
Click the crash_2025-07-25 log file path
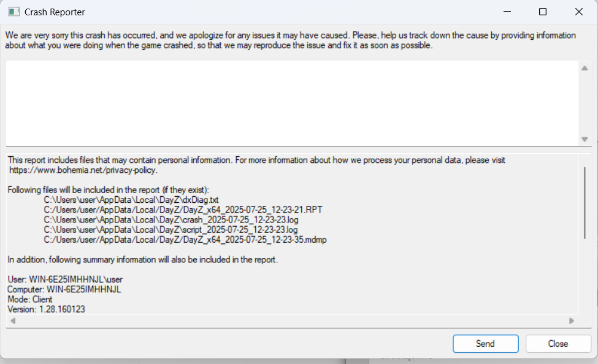tap(171, 219)
